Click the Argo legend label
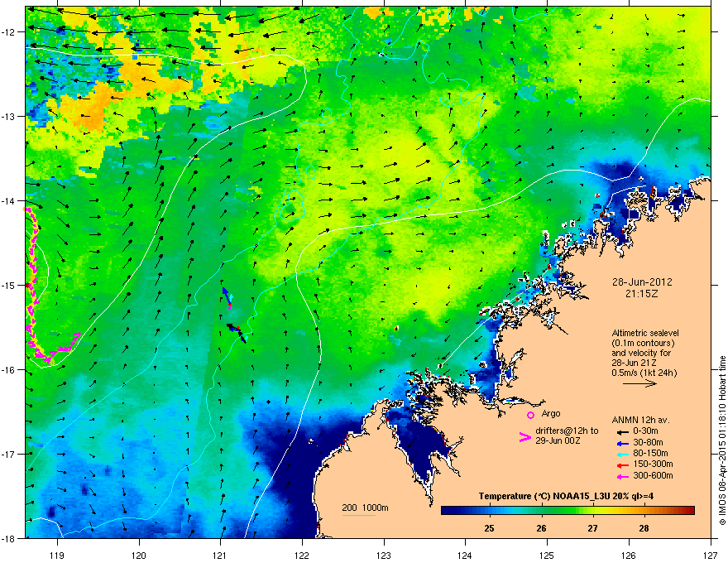 pos(551,413)
